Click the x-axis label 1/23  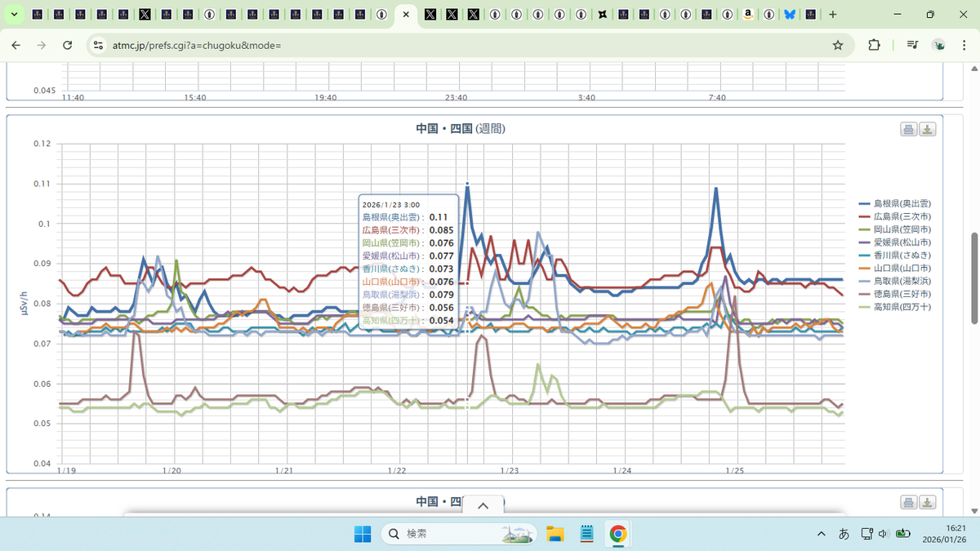click(x=510, y=471)
